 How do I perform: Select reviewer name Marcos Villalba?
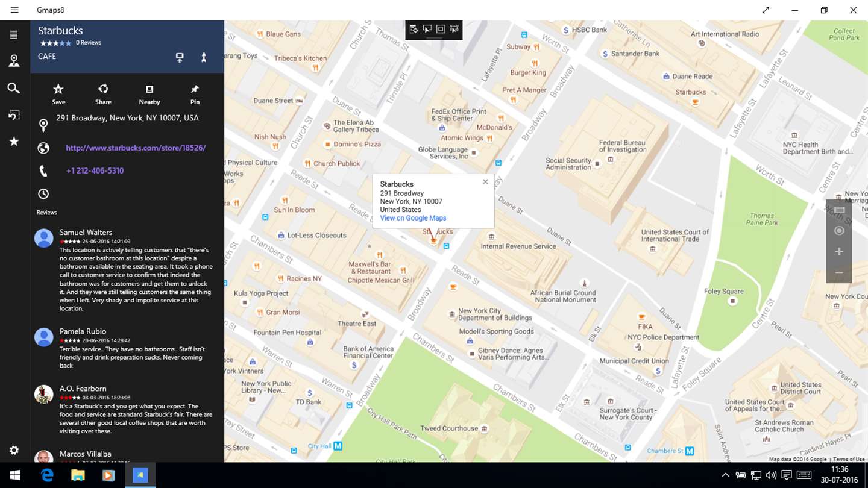click(85, 454)
